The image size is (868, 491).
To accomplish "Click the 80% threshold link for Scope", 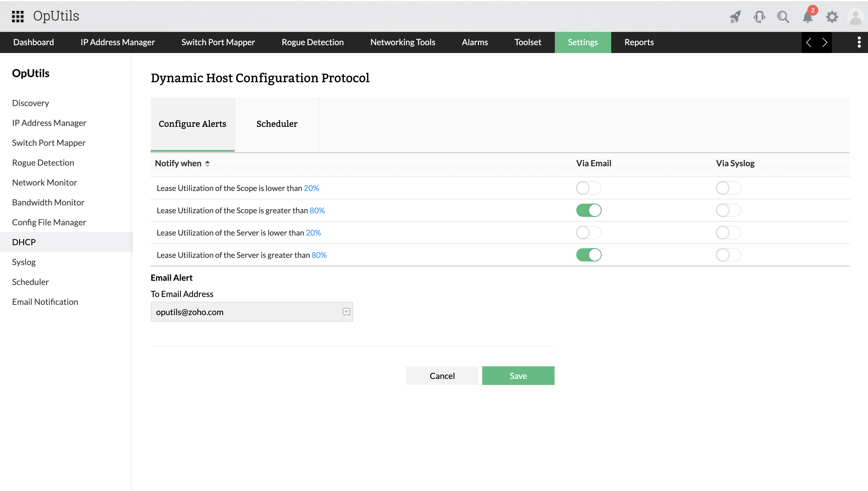I will click(x=317, y=211).
